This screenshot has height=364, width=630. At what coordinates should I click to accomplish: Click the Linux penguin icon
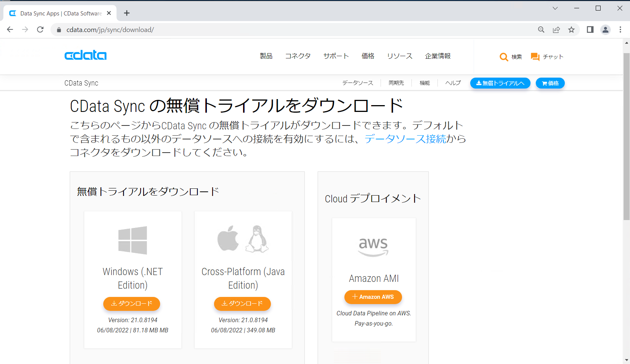tap(257, 239)
